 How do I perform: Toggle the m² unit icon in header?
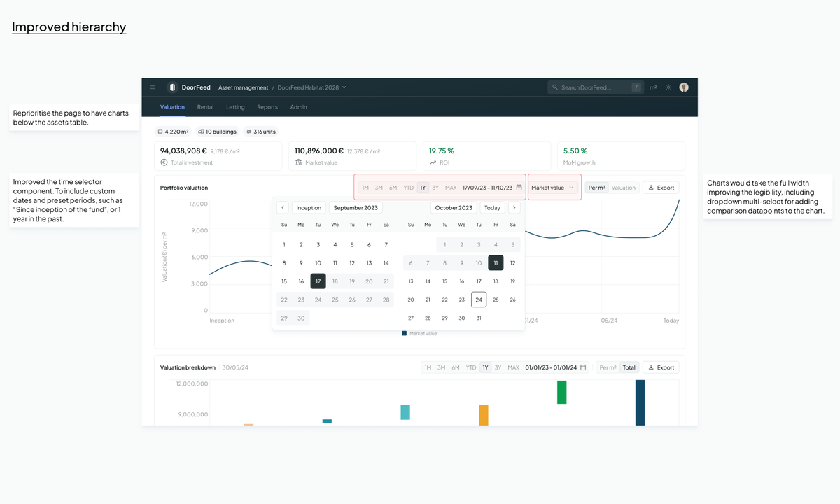coord(653,87)
